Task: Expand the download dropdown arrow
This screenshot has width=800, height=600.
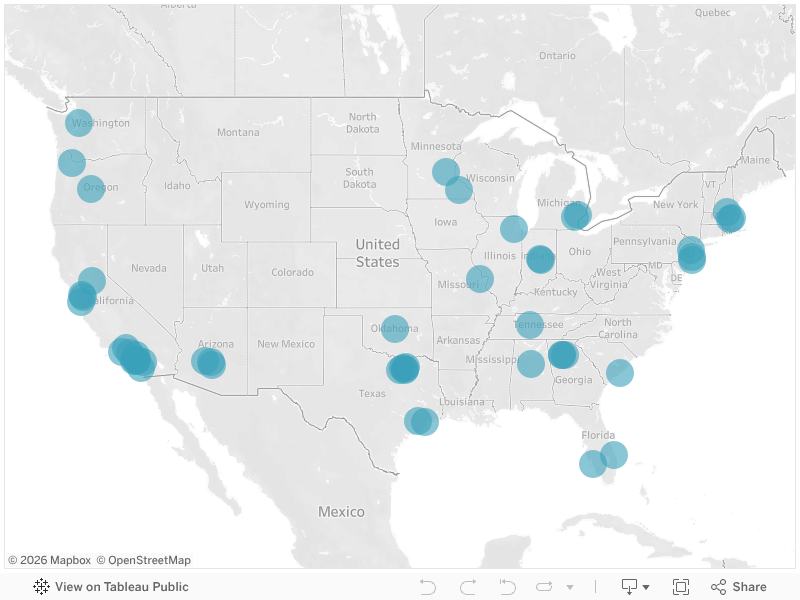Action: (x=646, y=587)
